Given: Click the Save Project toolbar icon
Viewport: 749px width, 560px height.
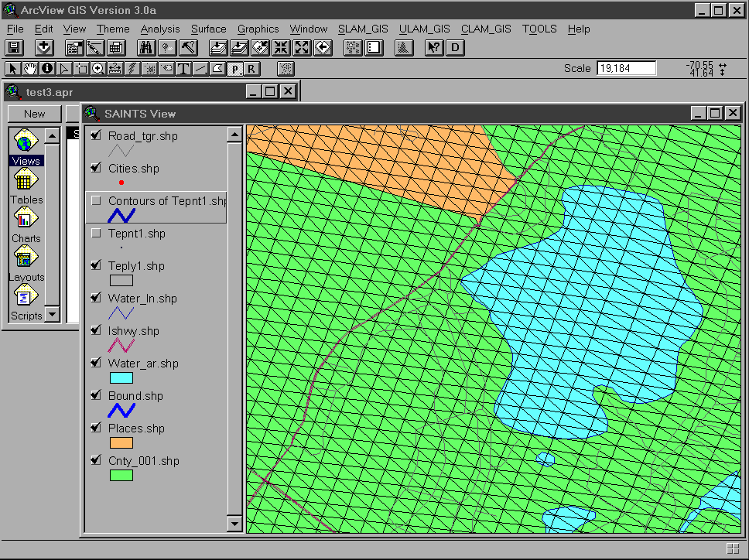Looking at the screenshot, I should (x=14, y=48).
